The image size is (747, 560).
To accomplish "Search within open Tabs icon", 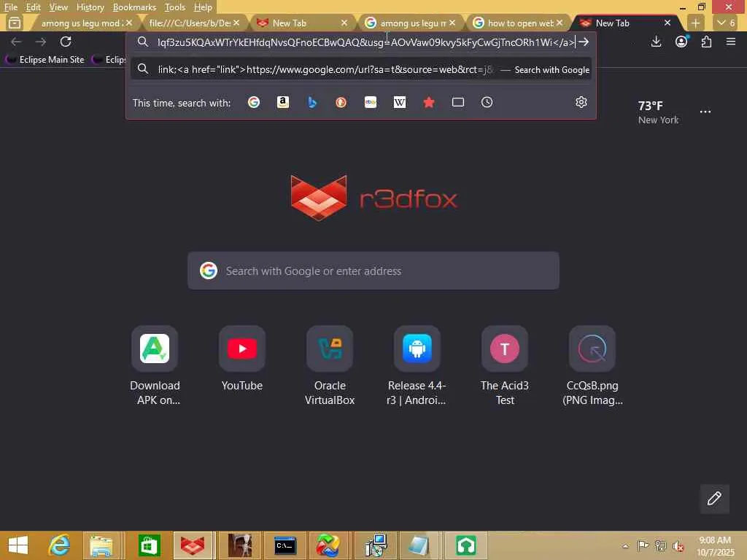I will point(458,102).
